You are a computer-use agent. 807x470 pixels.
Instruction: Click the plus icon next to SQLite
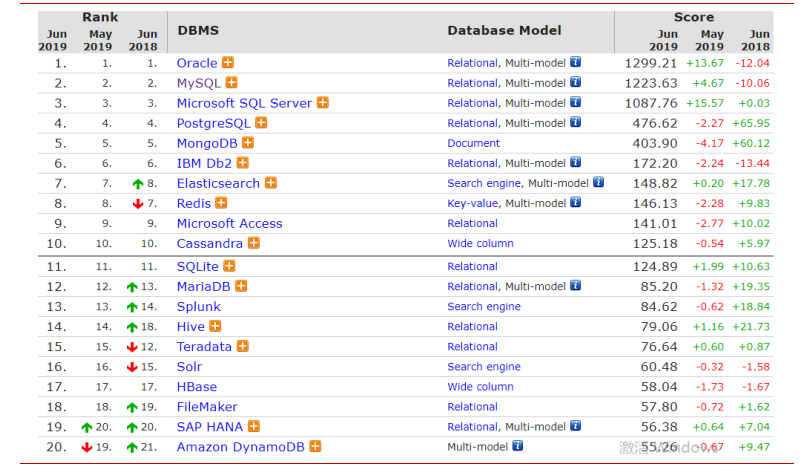(230, 266)
